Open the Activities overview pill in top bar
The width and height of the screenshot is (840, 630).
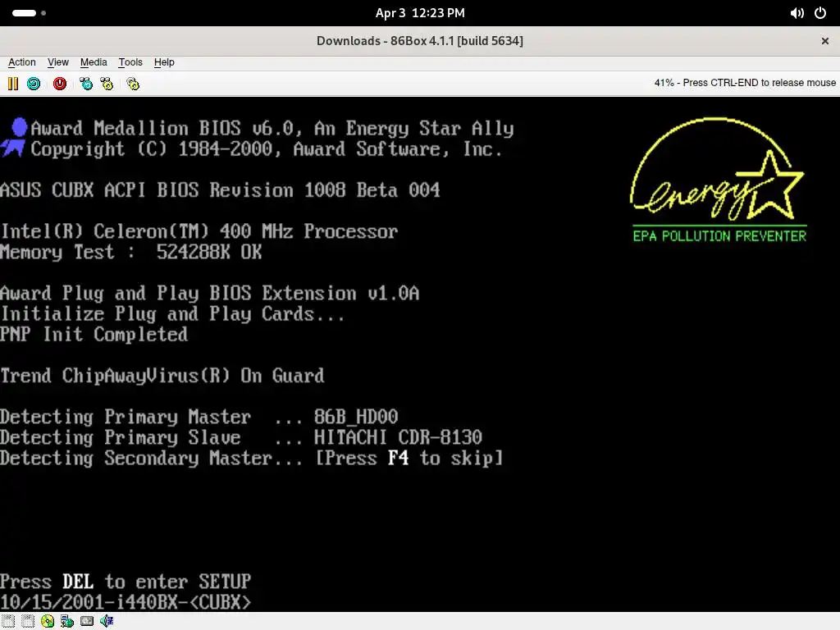(x=29, y=13)
